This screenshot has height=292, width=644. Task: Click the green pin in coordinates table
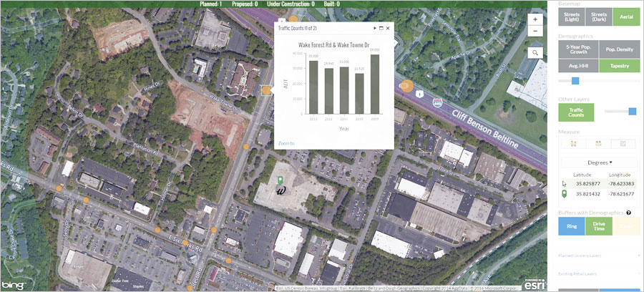pyautogui.click(x=564, y=194)
